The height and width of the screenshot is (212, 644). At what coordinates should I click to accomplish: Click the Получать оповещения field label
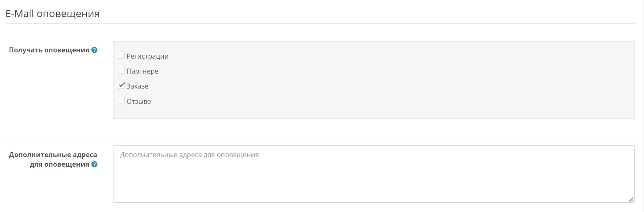coord(49,50)
